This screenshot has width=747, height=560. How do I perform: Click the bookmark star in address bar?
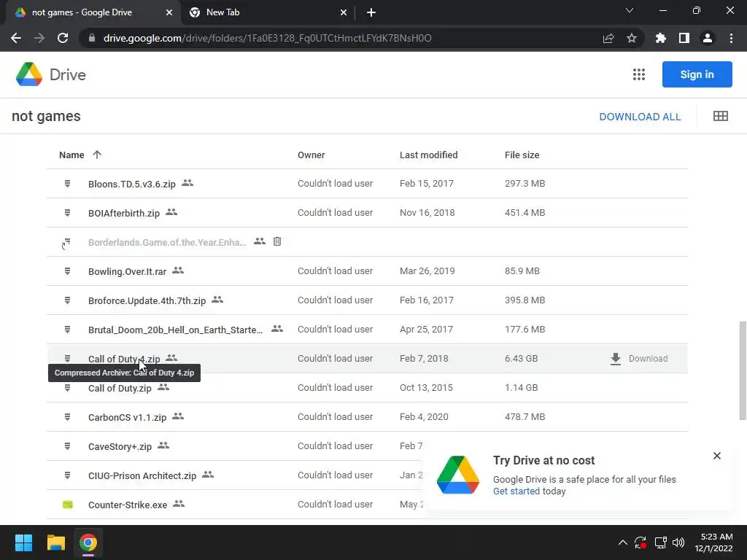(632, 38)
